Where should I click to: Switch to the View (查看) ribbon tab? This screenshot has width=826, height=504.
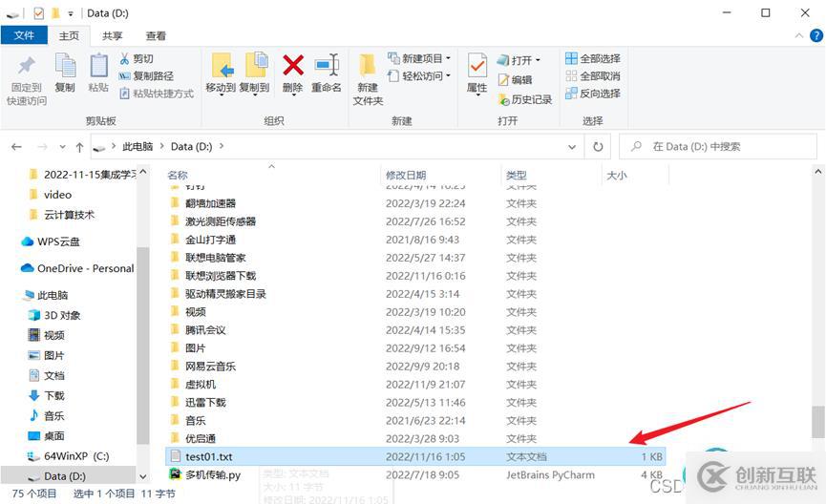coord(156,36)
